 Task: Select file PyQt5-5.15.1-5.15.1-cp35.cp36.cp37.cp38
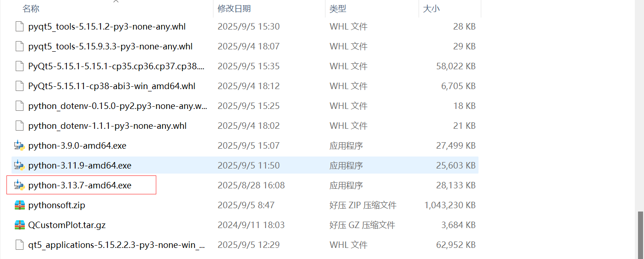(117, 66)
